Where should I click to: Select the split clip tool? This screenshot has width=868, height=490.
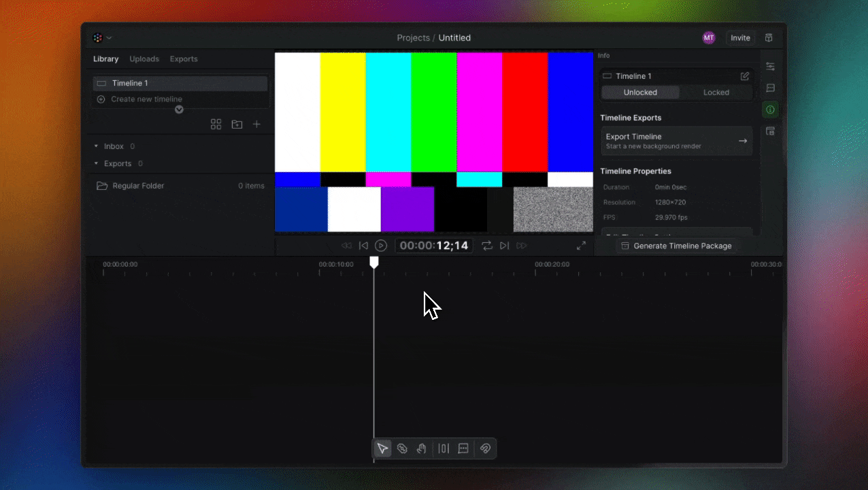[x=444, y=448]
